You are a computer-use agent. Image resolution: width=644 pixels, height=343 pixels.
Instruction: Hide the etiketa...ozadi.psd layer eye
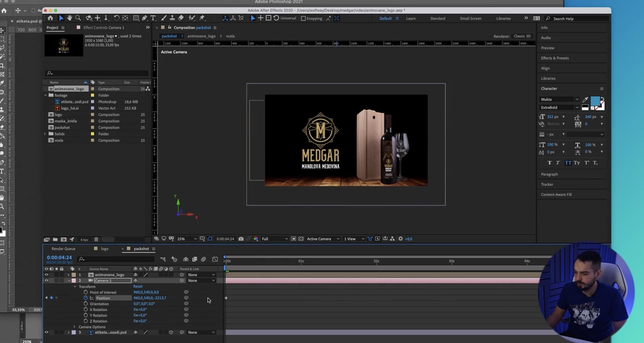(47, 332)
